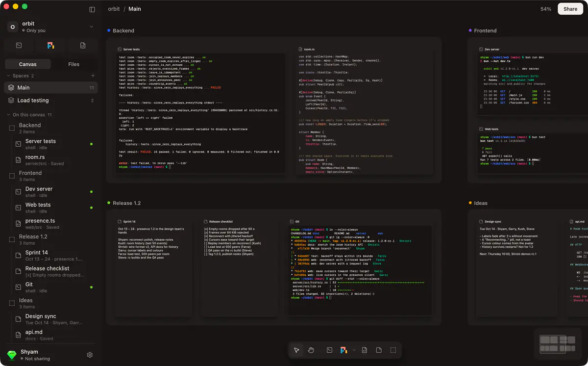
Task: Select the arrow pointer tool
Action: (296, 350)
